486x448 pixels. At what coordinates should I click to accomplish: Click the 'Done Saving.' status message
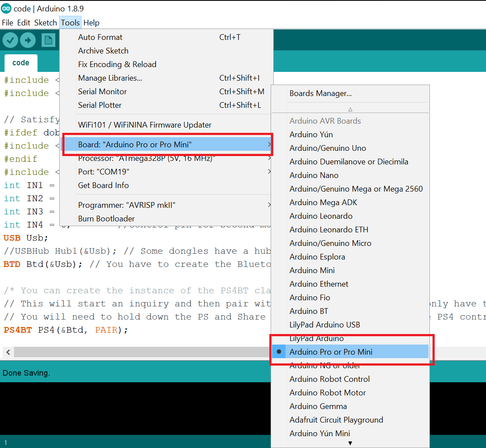click(x=26, y=373)
